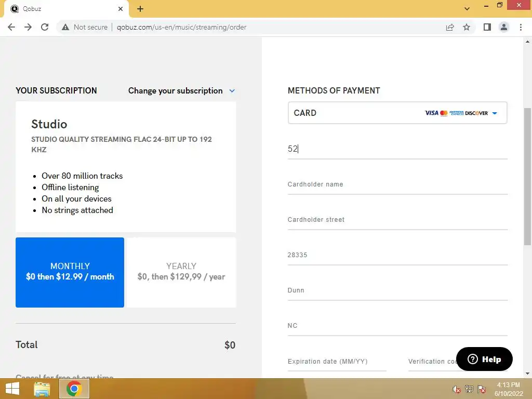Click the muted volume tray icon
This screenshot has width=532, height=399.
[456, 389]
